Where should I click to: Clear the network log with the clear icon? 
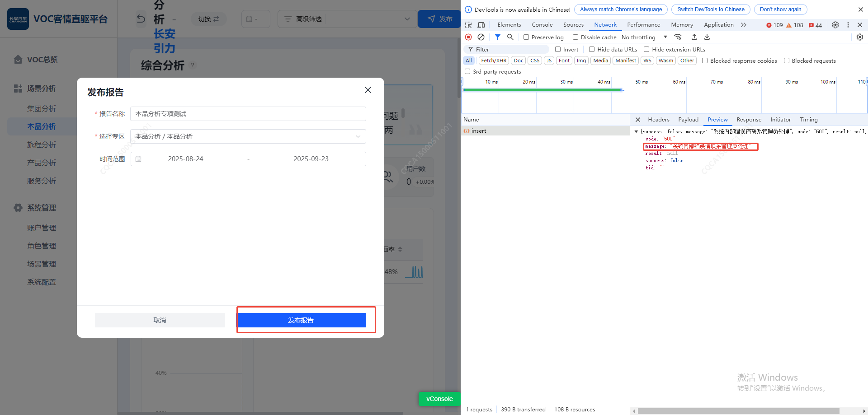(481, 37)
